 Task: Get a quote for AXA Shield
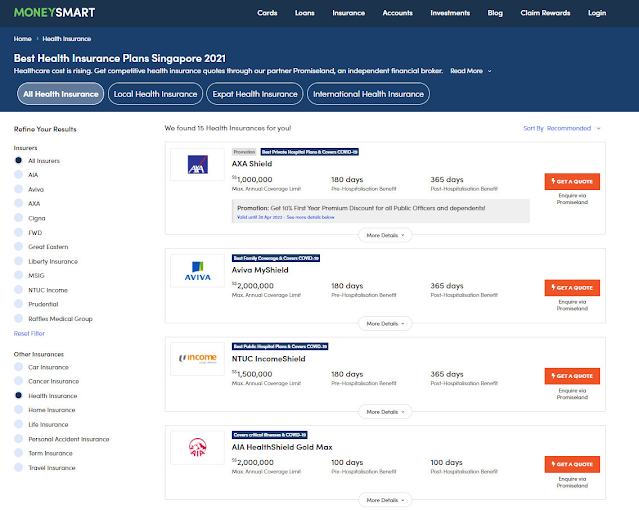pyautogui.click(x=572, y=181)
